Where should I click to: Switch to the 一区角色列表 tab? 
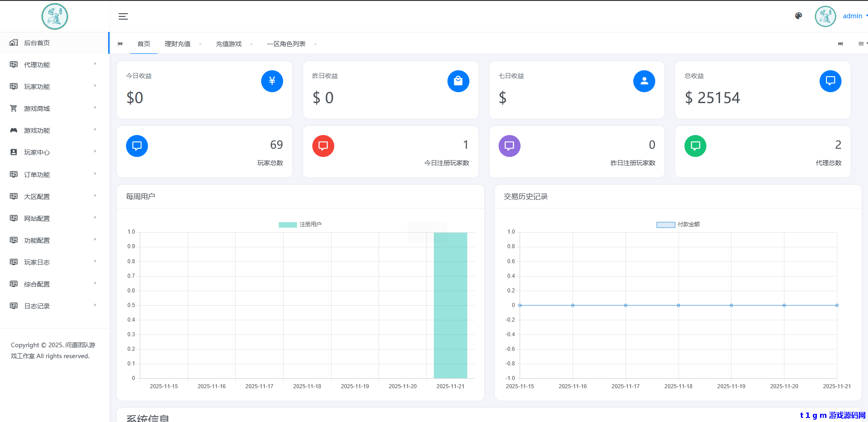click(x=286, y=44)
